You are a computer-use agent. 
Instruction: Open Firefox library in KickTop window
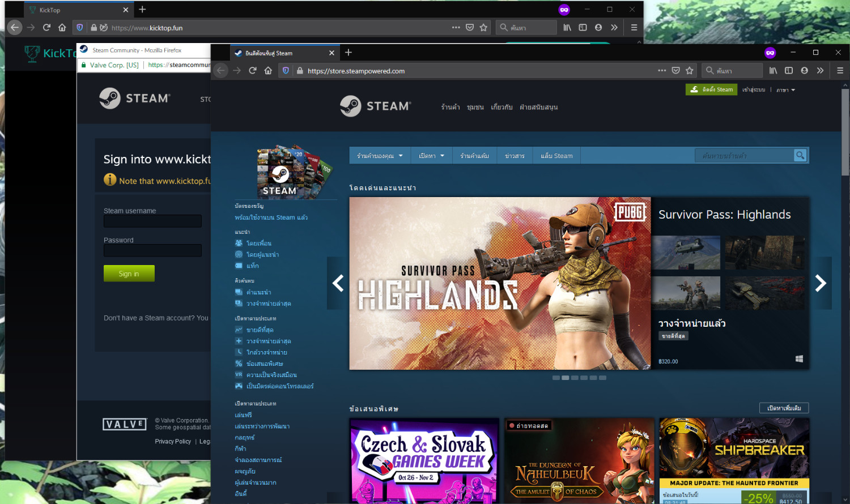click(x=567, y=27)
